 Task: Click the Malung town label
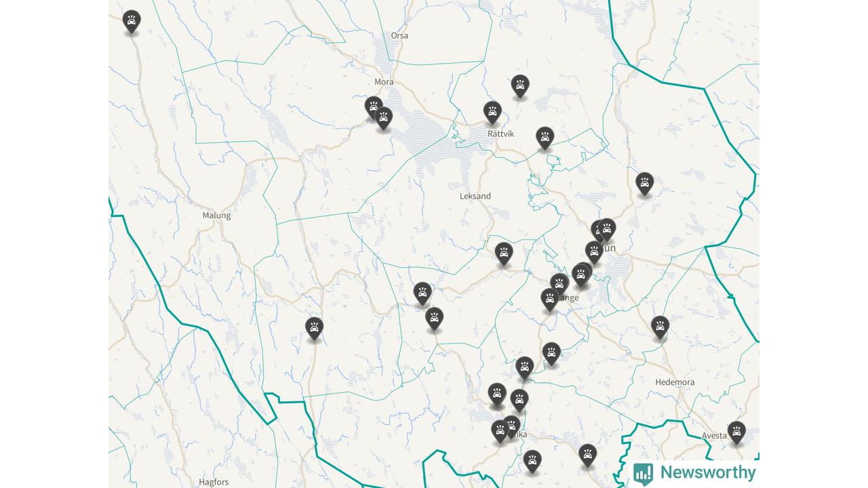[x=216, y=216]
